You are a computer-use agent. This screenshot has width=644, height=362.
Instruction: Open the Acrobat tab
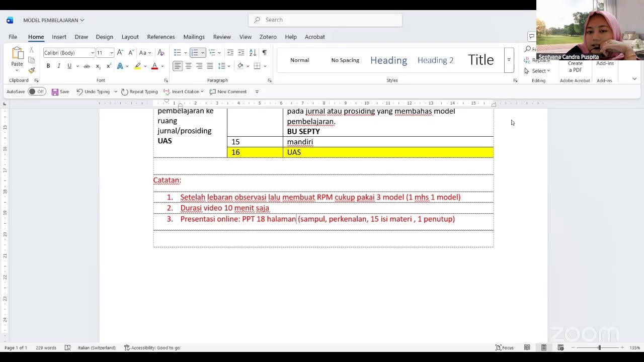(314, 37)
